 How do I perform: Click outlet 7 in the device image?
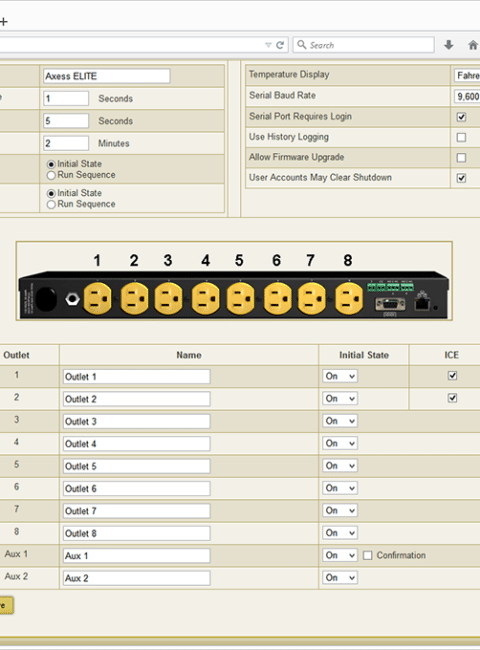click(311, 298)
